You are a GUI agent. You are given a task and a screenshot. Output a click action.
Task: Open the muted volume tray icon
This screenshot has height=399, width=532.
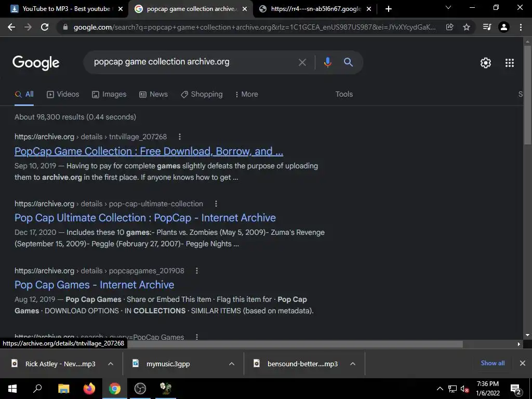tap(464, 389)
